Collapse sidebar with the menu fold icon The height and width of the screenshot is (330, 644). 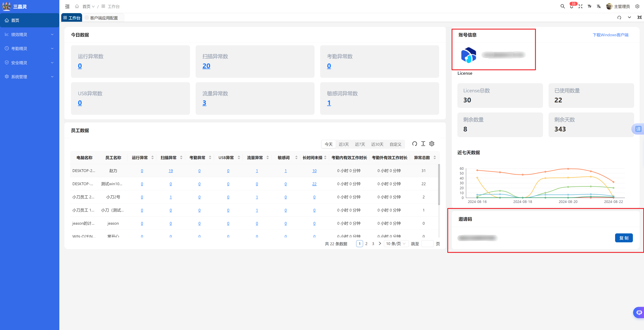[67, 6]
